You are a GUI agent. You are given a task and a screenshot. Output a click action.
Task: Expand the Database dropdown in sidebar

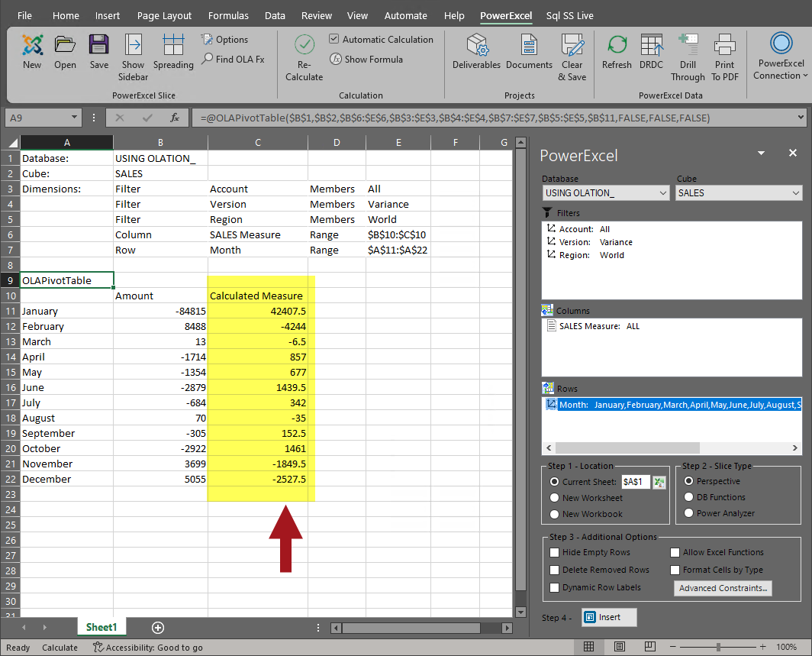pyautogui.click(x=662, y=193)
